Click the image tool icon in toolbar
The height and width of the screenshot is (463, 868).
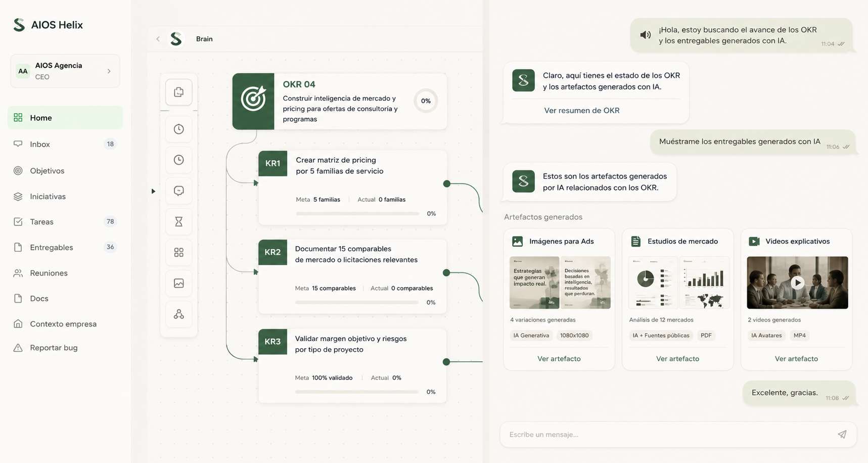click(x=179, y=283)
